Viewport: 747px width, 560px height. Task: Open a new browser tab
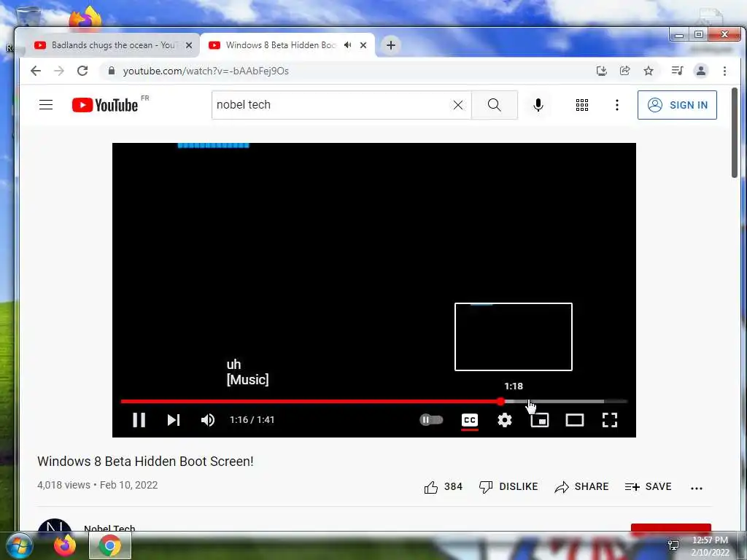(391, 45)
